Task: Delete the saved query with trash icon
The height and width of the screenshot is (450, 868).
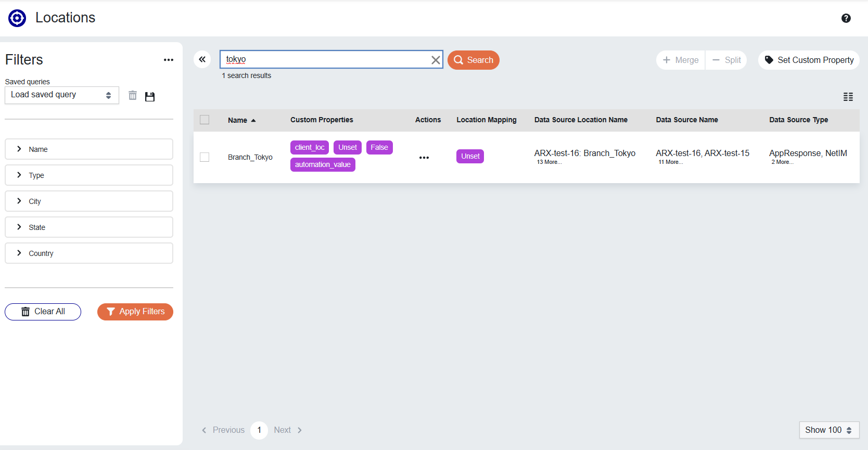Action: click(x=133, y=96)
